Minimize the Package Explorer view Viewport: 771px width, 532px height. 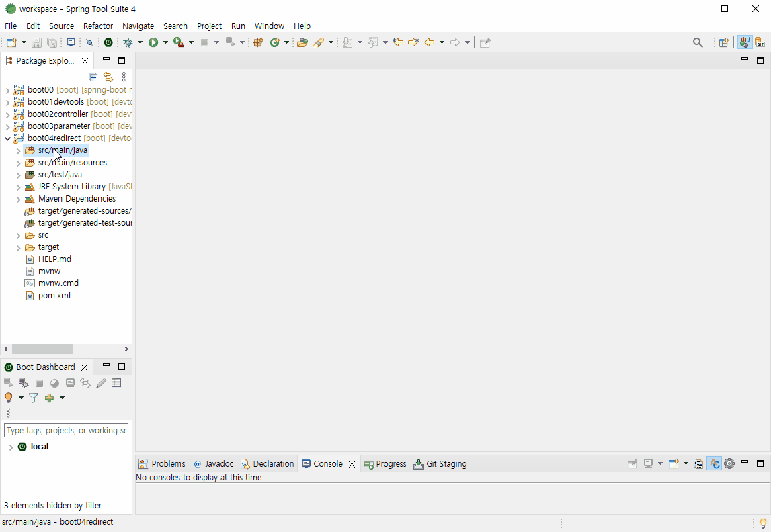pos(106,59)
